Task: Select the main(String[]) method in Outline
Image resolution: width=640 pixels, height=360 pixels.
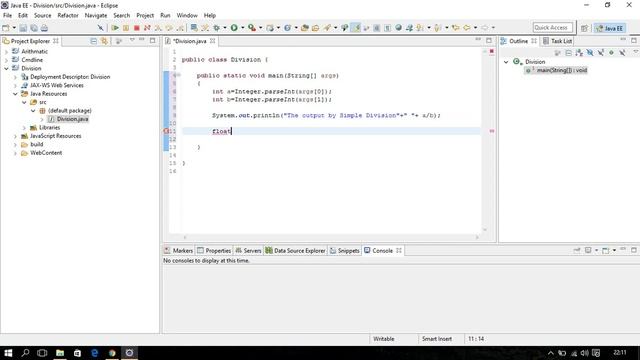Action: tap(557, 70)
